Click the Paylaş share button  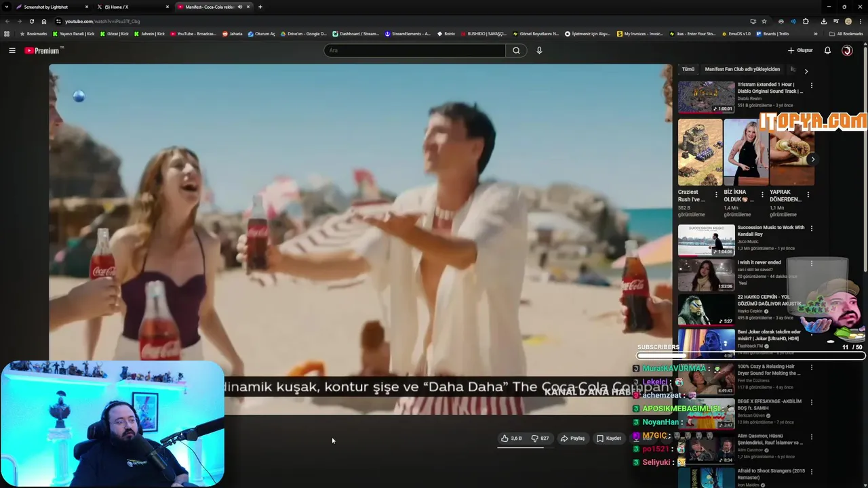[572, 439]
